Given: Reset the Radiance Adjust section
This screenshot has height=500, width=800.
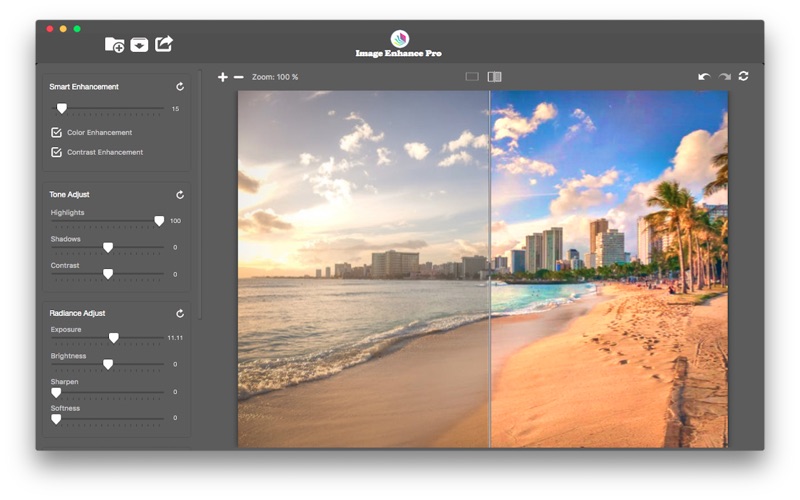Looking at the screenshot, I should (180, 313).
